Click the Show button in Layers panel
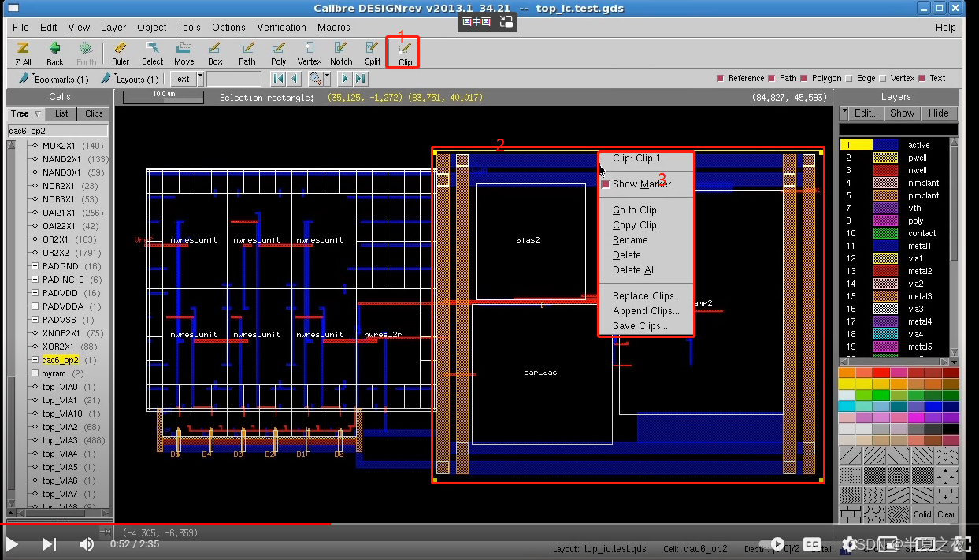 [x=902, y=113]
